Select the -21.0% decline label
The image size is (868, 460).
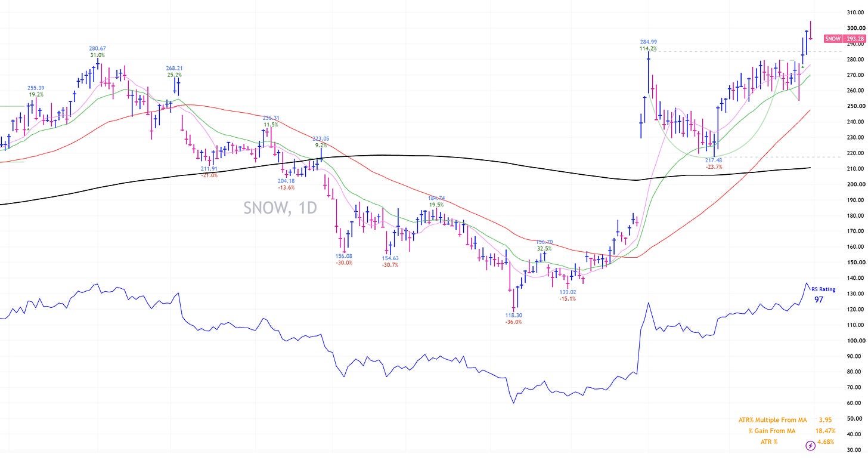pos(208,175)
